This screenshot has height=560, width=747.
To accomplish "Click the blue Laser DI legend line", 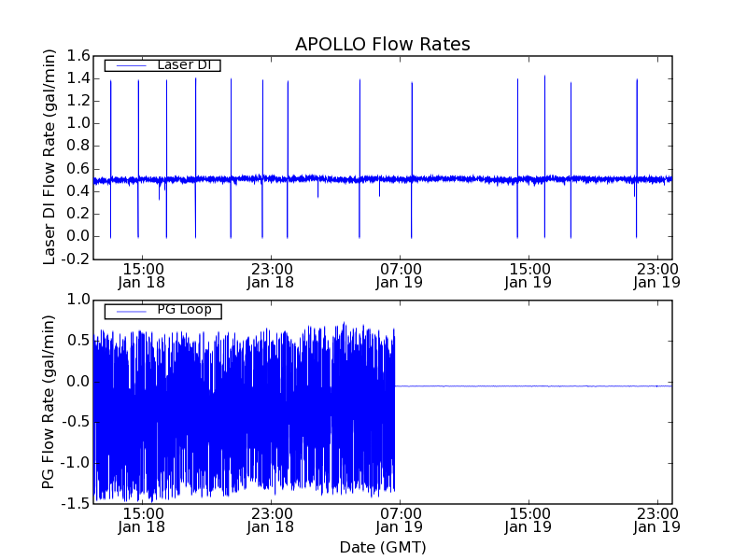I will (x=131, y=65).
